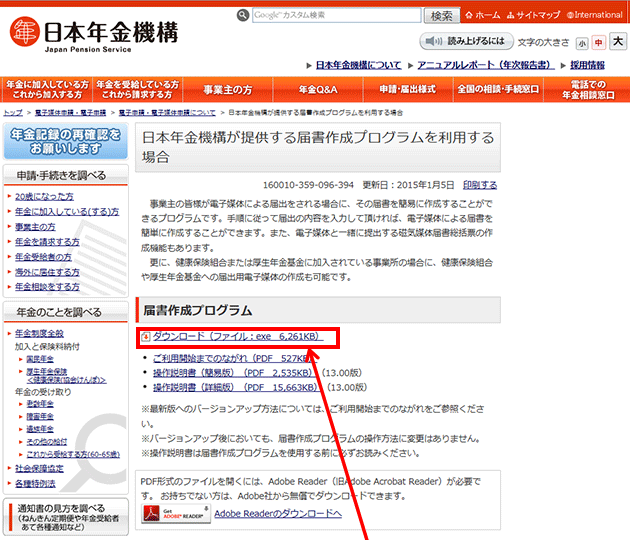Viewport: 630px width, 540px height.
Task: Expand 各種特別法 sidebar item
Action: 36,482
